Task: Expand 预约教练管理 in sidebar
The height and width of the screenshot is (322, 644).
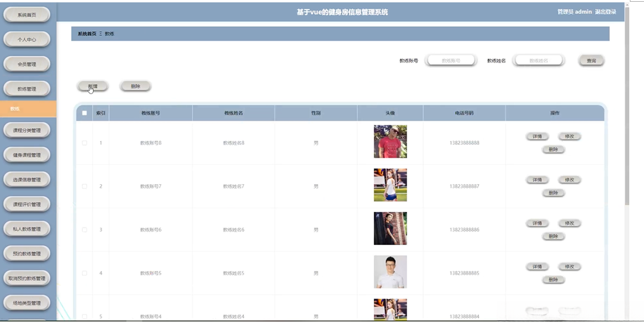Action: [27, 254]
